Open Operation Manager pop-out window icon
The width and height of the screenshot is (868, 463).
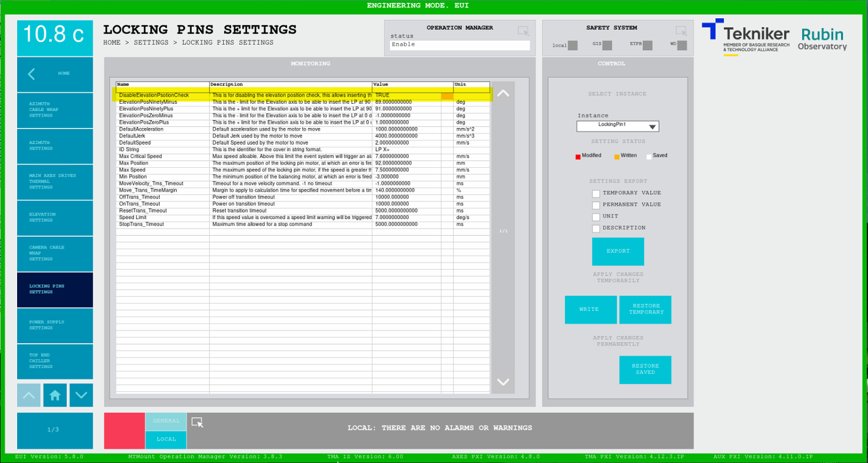coord(523,31)
